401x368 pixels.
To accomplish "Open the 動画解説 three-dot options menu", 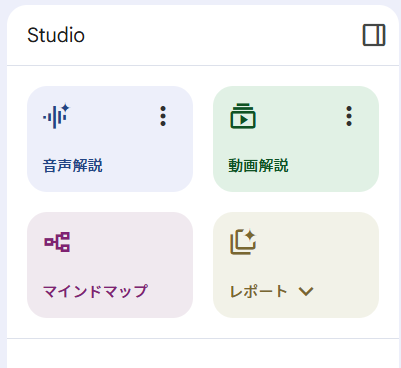I will click(349, 116).
